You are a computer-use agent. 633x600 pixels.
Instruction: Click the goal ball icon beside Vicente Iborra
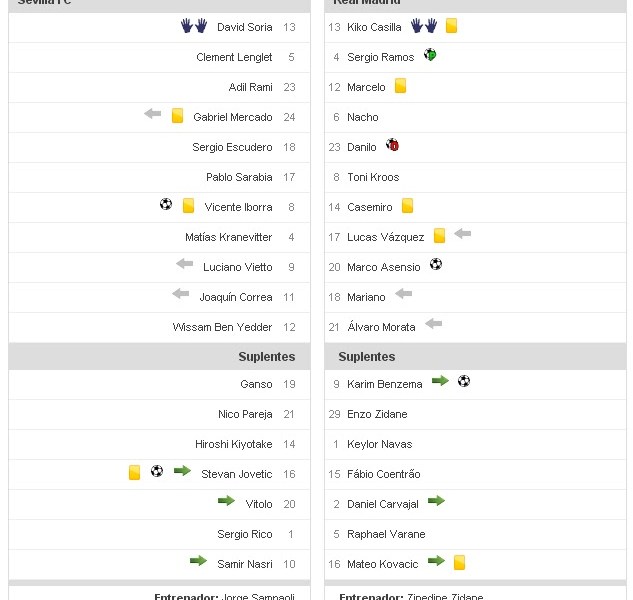point(166,205)
